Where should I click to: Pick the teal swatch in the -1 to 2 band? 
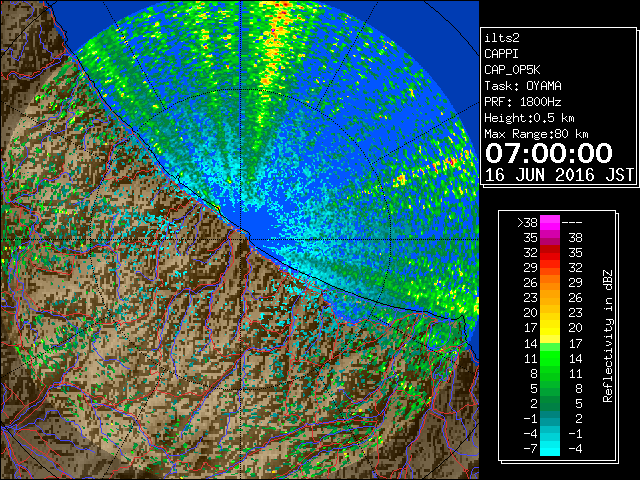click(x=550, y=418)
